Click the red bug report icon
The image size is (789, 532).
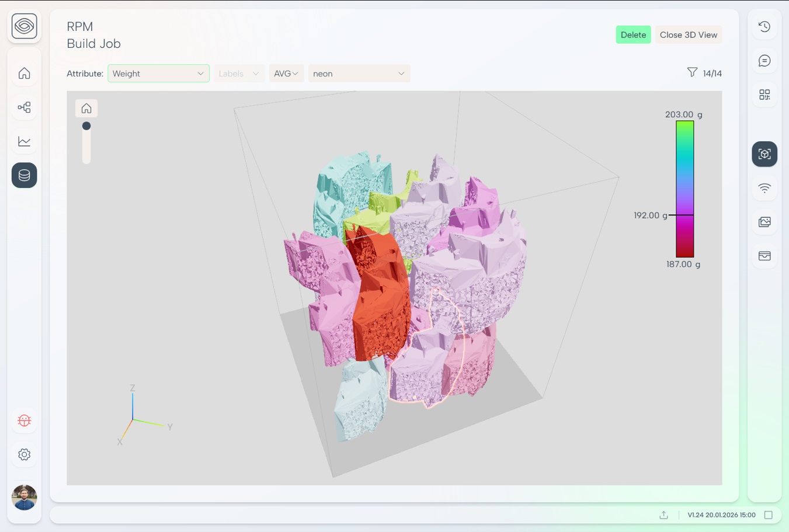click(x=24, y=420)
